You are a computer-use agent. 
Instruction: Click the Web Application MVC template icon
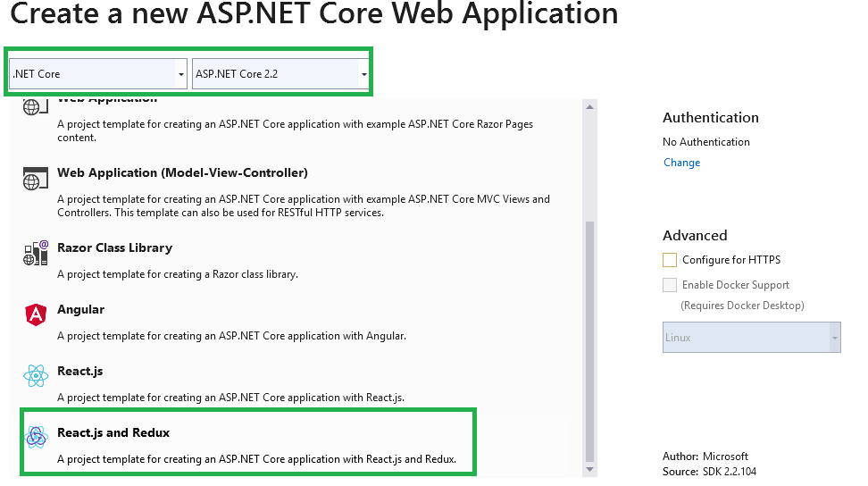35,179
